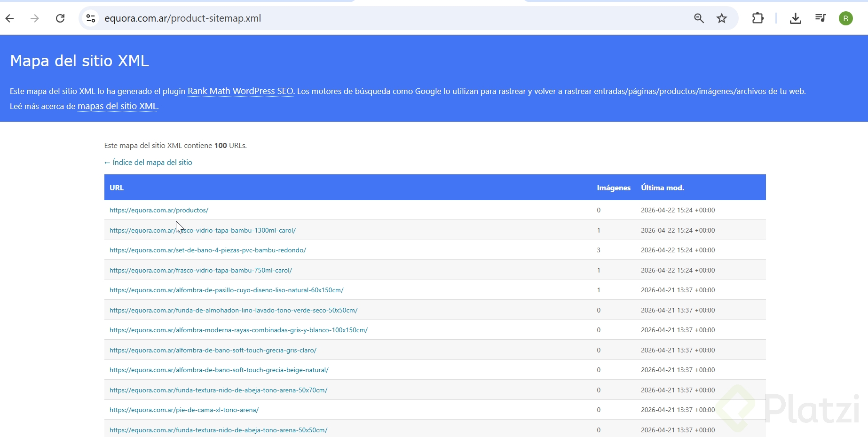Viewport: 868px width, 437px height.
Task: Visit set-de-bano-4-piezas-pvc-bambu-redondo URL
Action: point(208,250)
